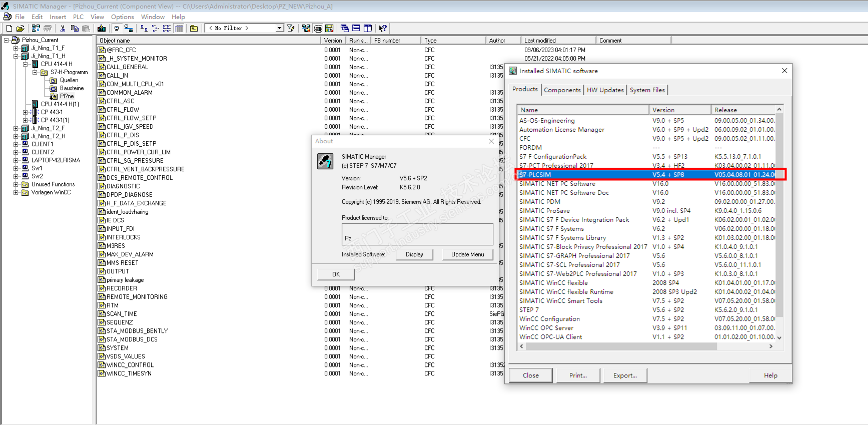Select the SIMATIC PDM row
The width and height of the screenshot is (868, 425).
(x=647, y=202)
